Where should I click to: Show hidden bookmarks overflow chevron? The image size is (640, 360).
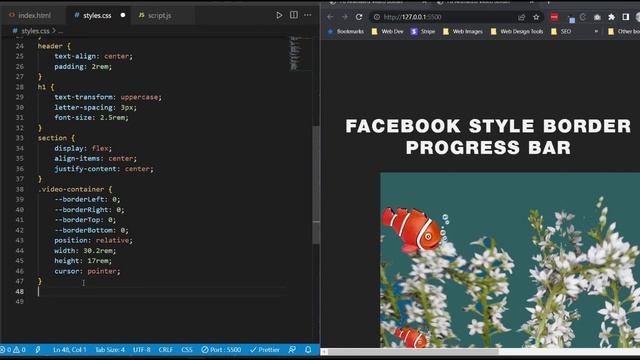(x=596, y=31)
